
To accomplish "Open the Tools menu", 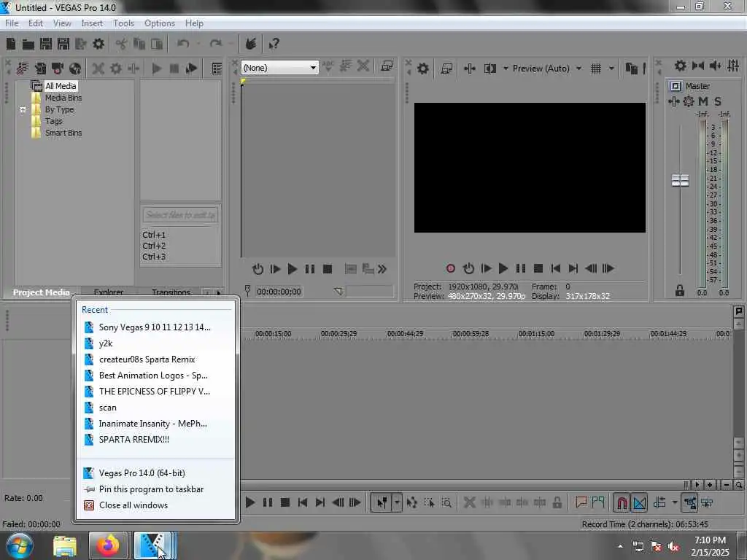I will pyautogui.click(x=123, y=23).
